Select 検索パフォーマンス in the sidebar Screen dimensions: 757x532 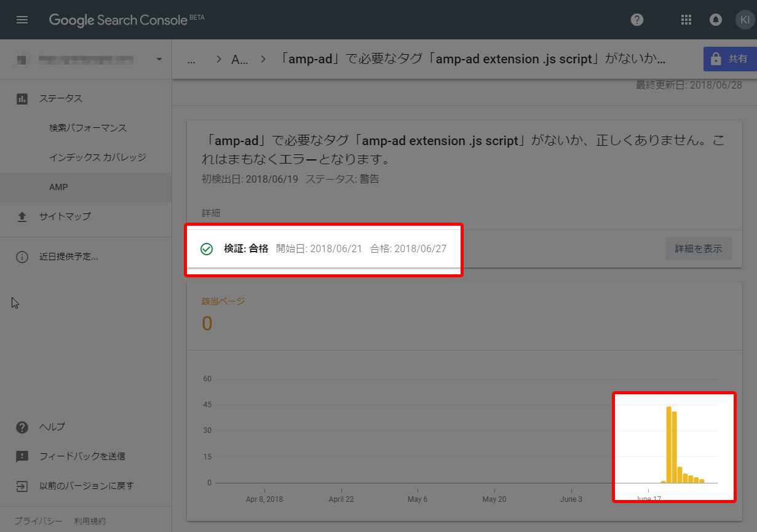pyautogui.click(x=88, y=128)
